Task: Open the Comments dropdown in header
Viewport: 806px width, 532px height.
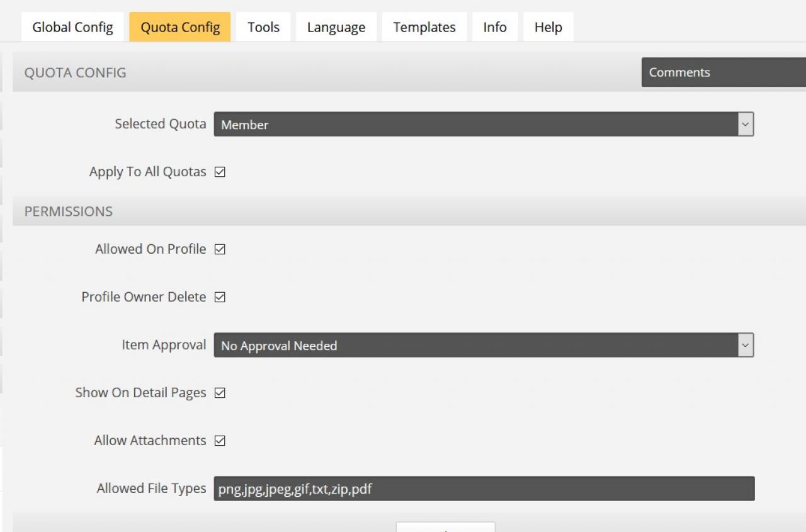Action: tap(723, 72)
